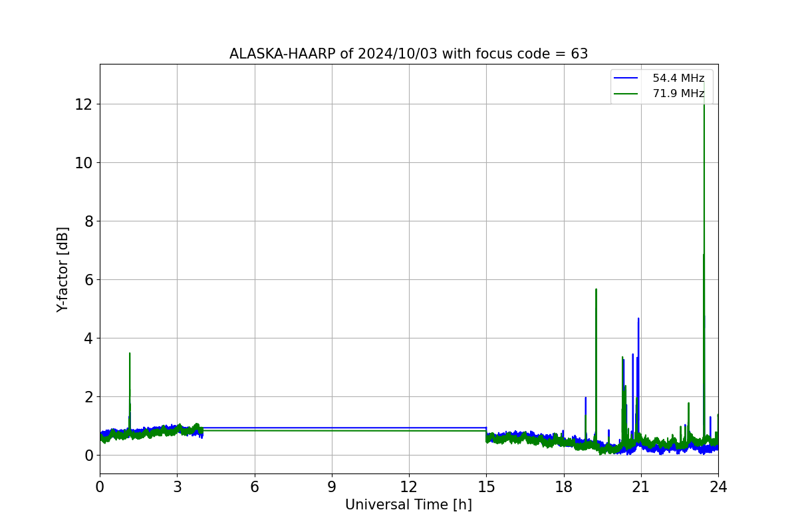Click the blue spike peak near 21 h
The height and width of the screenshot is (532, 798).
[x=638, y=319]
